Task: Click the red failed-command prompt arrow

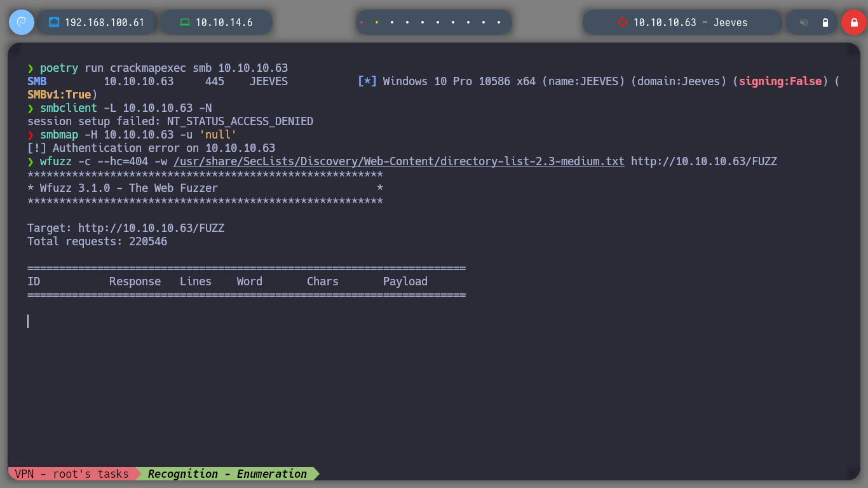Action: 31,135
